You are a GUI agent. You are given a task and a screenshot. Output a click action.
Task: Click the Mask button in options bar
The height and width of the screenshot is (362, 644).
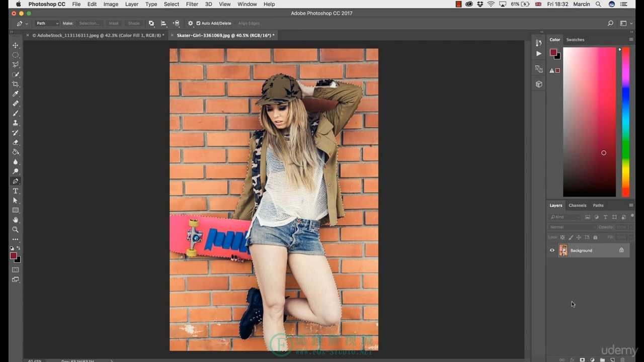coord(114,23)
